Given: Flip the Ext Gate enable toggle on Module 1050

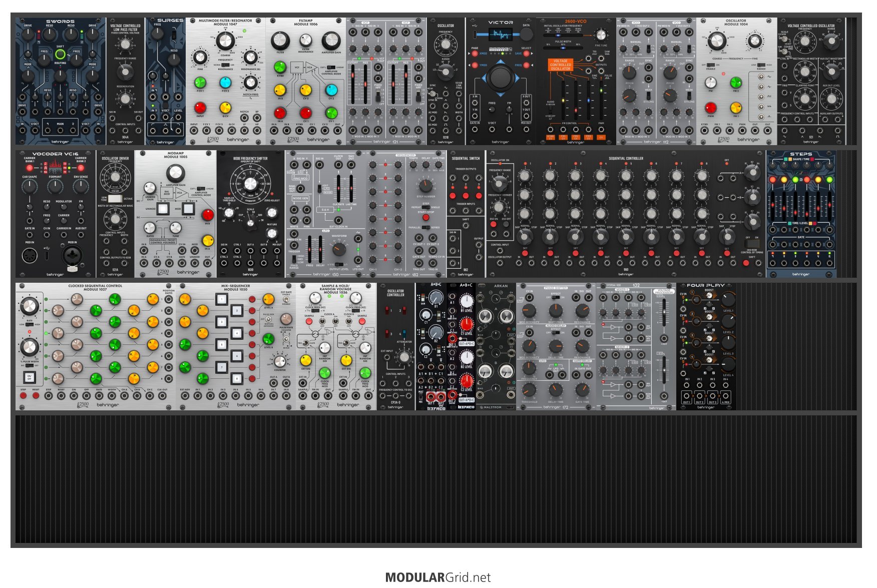Looking at the screenshot, I should [286, 300].
